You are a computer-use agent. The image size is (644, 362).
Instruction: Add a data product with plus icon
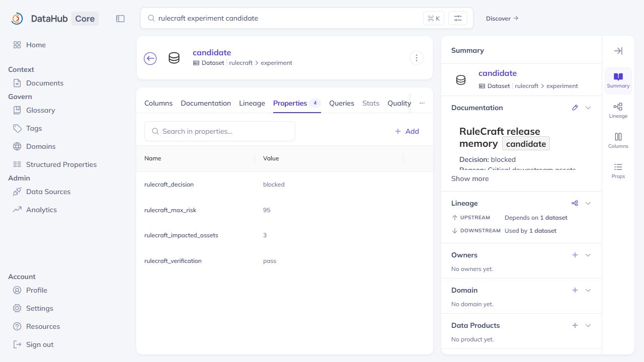coord(575,325)
